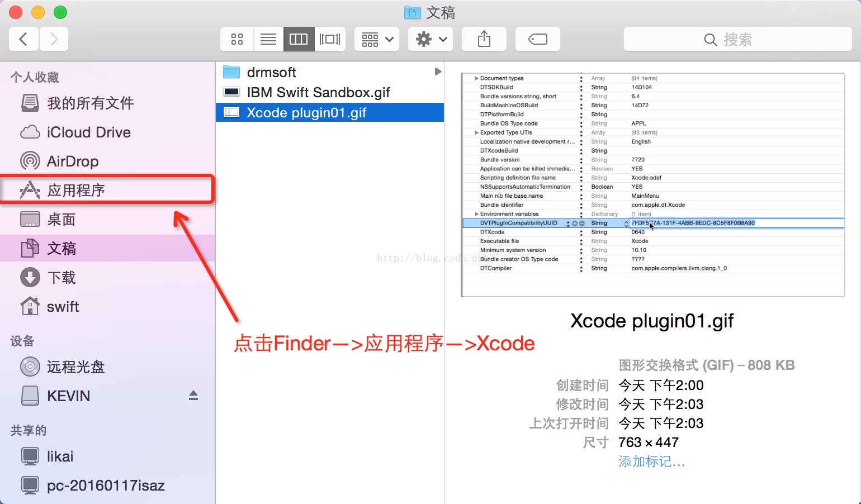Select IBM Swift Sandbox.gif file

tap(330, 92)
